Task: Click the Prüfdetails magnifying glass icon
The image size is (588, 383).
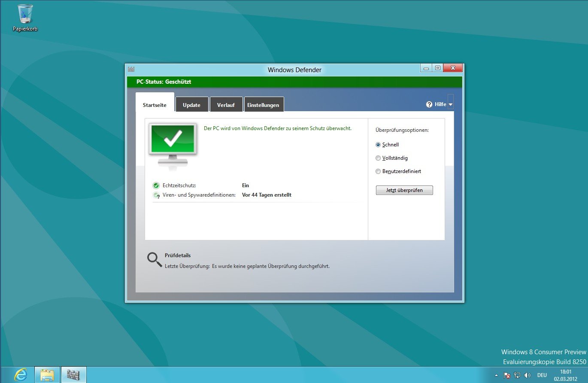Action: click(155, 260)
